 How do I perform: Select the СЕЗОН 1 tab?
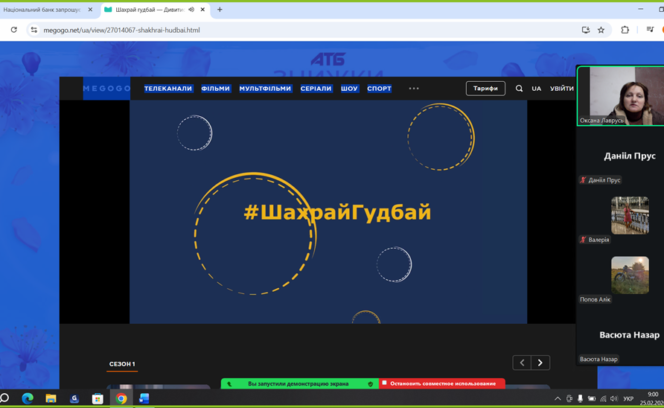pos(122,364)
